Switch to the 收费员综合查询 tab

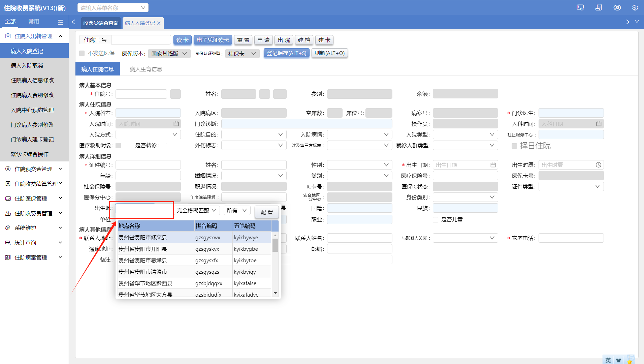101,23
